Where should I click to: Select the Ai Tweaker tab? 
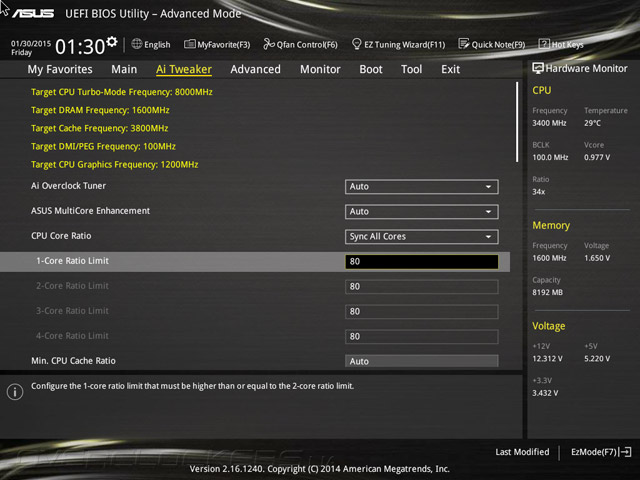[184, 69]
